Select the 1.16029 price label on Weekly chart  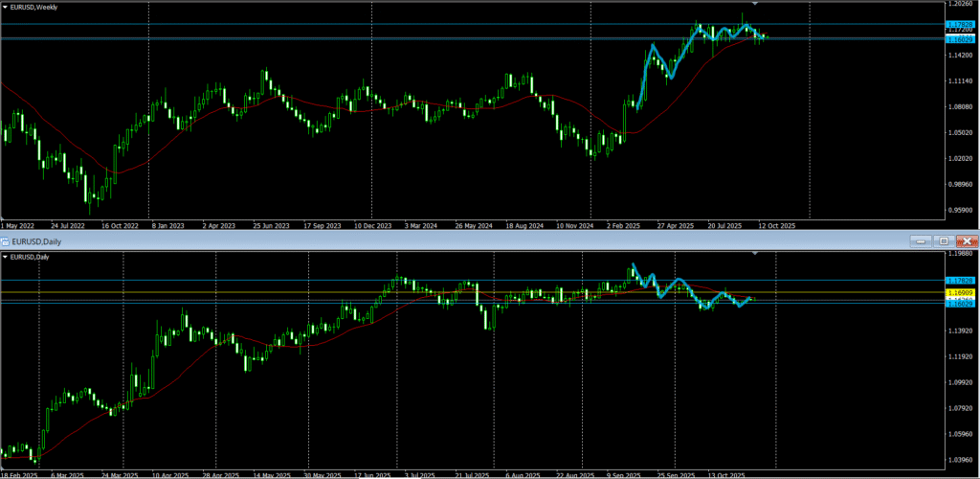(x=960, y=39)
